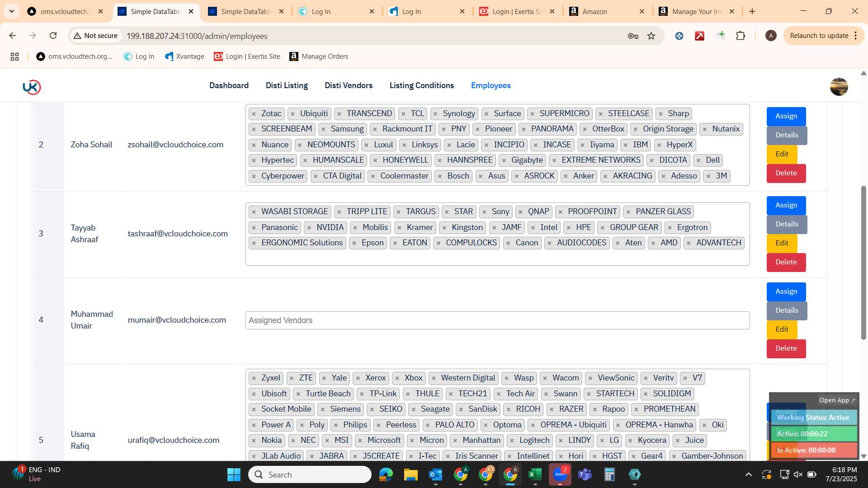Open Microsoft Teams from taskbar
The height and width of the screenshot is (488, 868).
coord(585,474)
